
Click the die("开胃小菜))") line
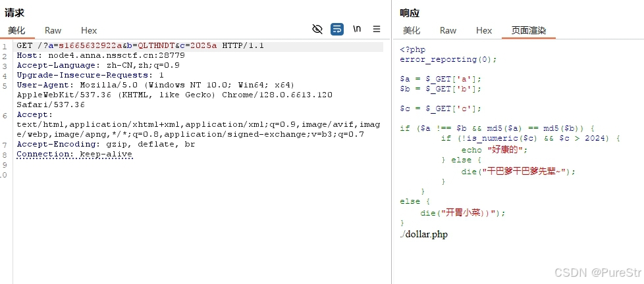463,213
